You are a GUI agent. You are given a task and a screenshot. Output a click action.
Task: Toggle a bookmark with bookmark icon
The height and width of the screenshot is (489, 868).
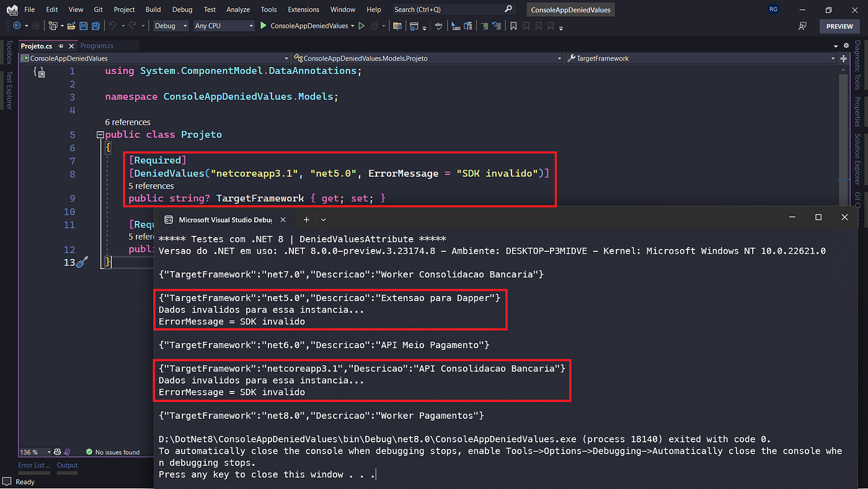[513, 26]
